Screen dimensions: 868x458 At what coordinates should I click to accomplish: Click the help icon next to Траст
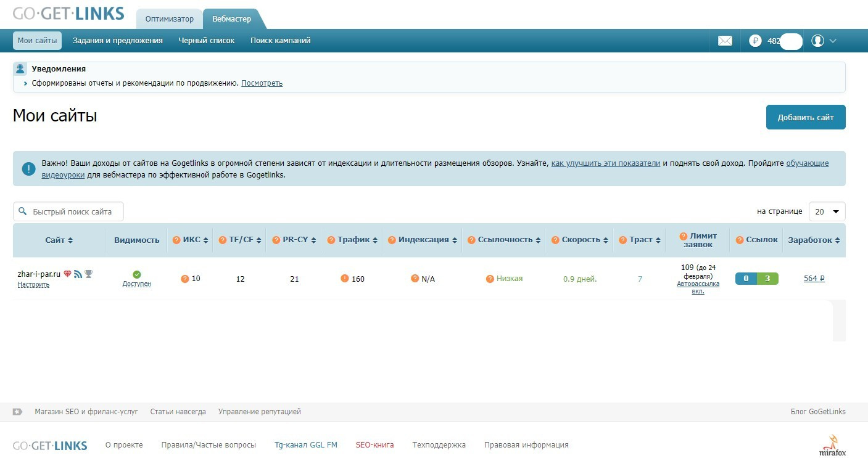click(x=623, y=240)
